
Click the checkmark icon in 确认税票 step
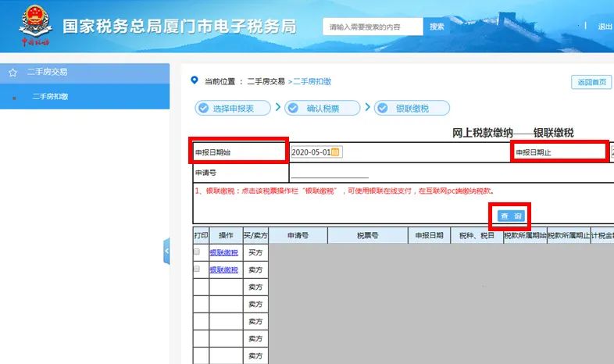pos(293,108)
